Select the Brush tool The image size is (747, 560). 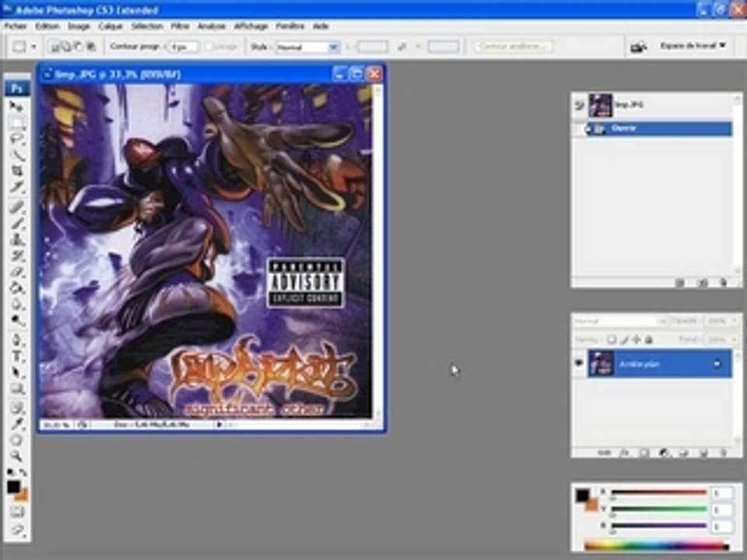pyautogui.click(x=17, y=223)
